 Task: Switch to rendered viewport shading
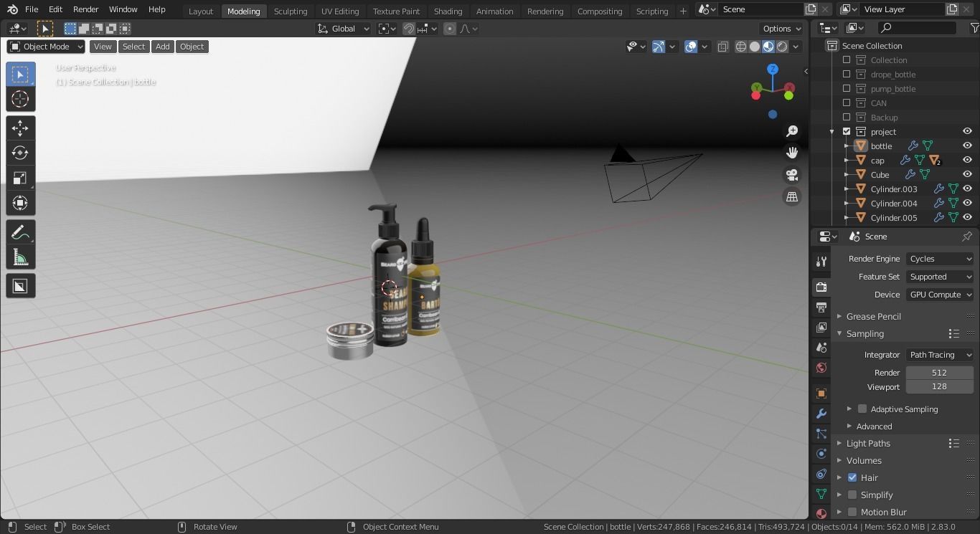[782, 47]
